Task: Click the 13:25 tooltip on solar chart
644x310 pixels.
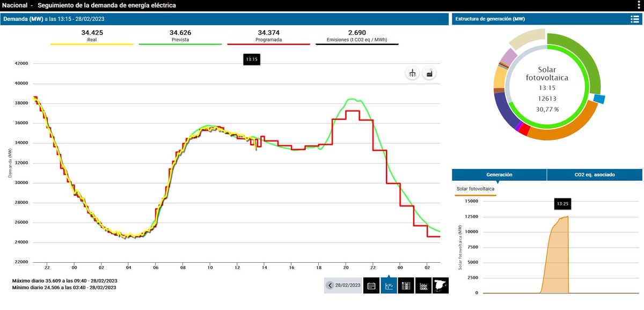Action: [x=562, y=204]
